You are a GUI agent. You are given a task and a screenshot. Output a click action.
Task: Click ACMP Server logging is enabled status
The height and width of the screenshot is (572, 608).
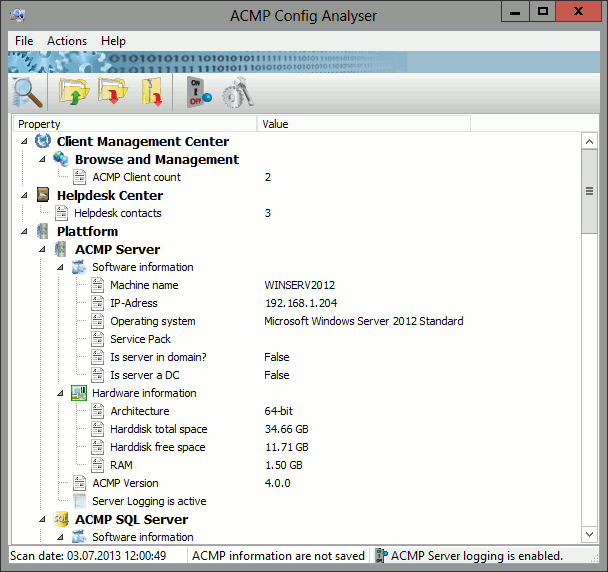pos(477,556)
